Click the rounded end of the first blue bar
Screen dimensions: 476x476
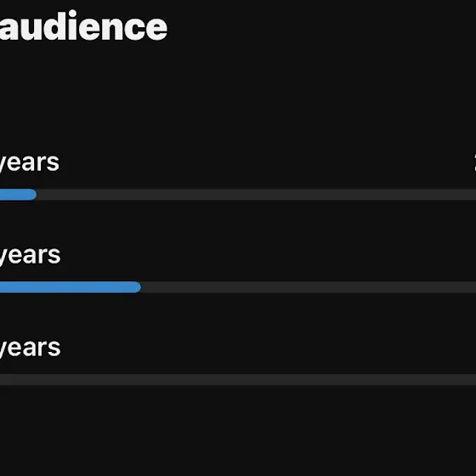coord(33,195)
